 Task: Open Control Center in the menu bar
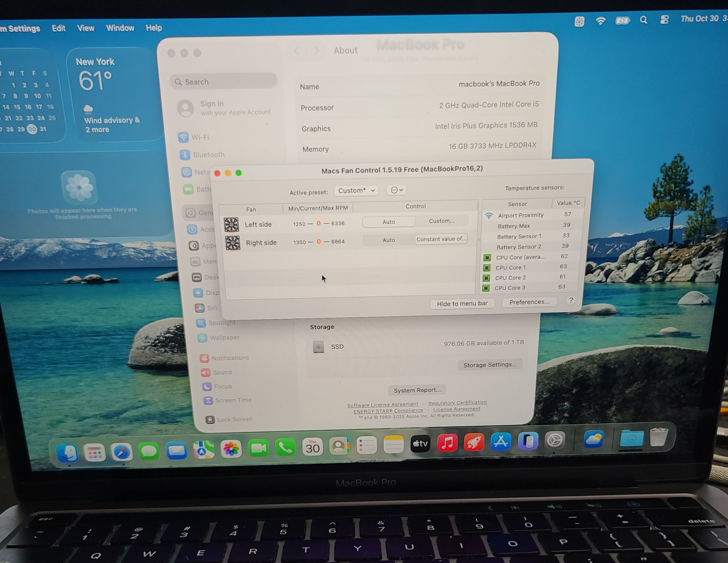click(x=664, y=19)
